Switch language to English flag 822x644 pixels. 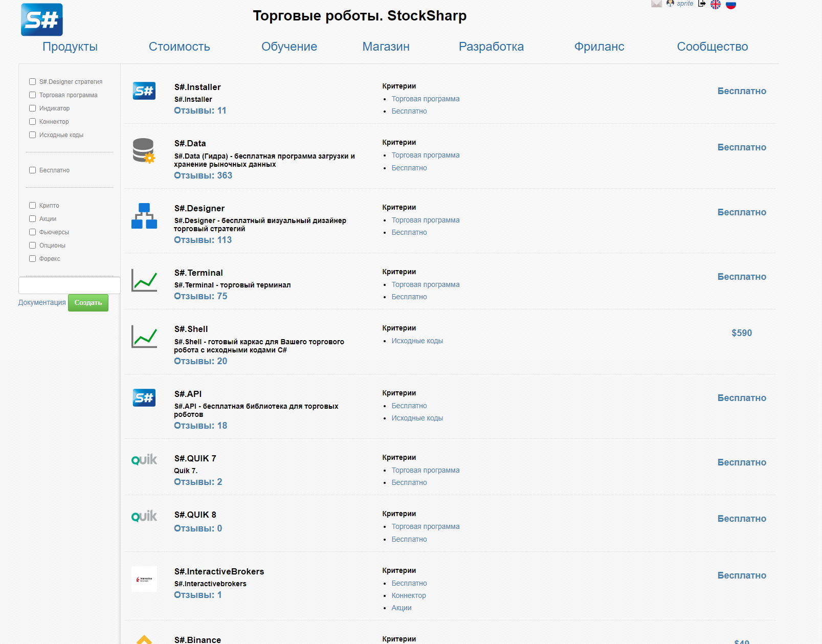(x=716, y=4)
